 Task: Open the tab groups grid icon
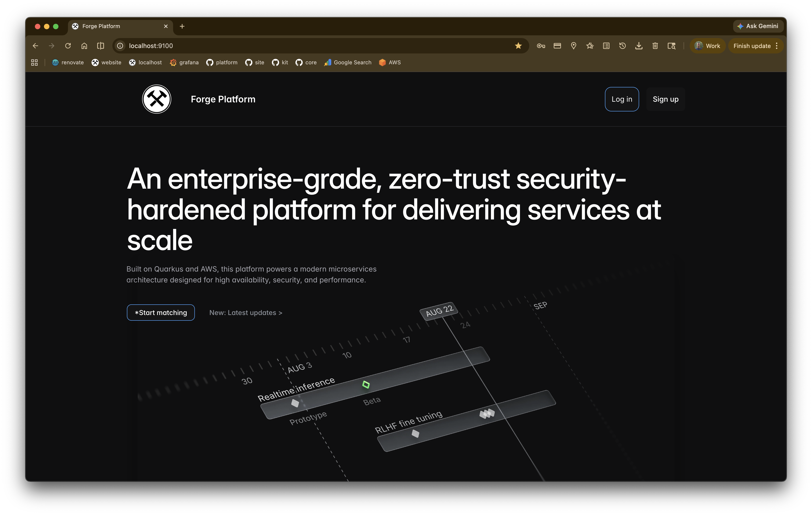click(x=34, y=62)
